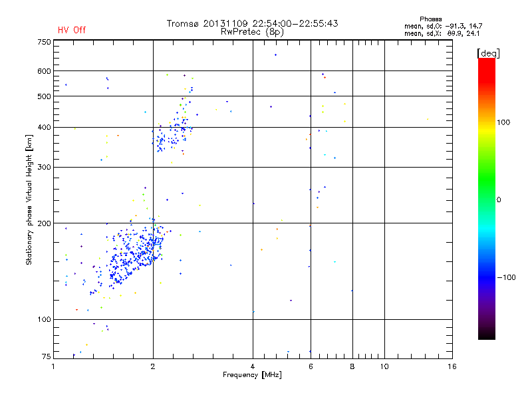Image resolution: width=532 pixels, height=399 pixels.
Task: Click the phase colorbar gradient
Action: click(x=487, y=199)
